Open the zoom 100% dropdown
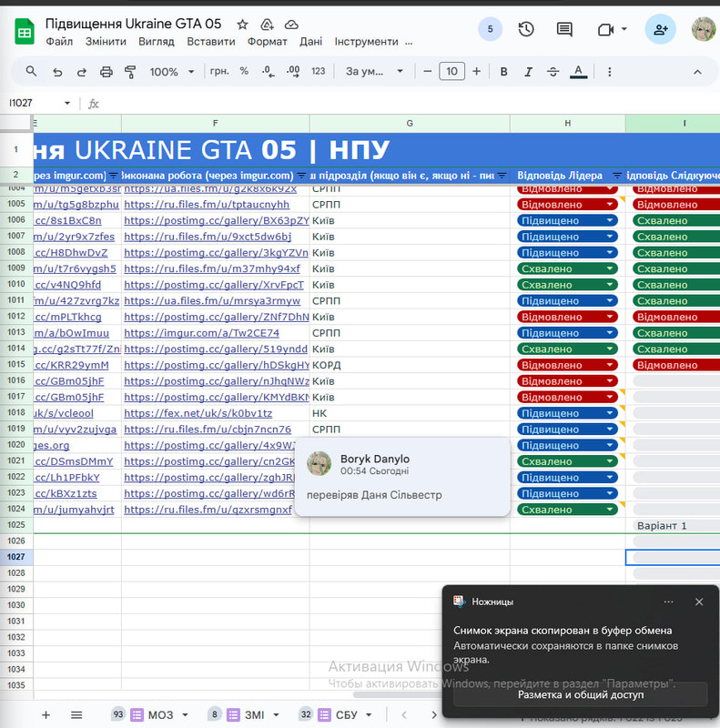The height and width of the screenshot is (728, 720). (171, 72)
